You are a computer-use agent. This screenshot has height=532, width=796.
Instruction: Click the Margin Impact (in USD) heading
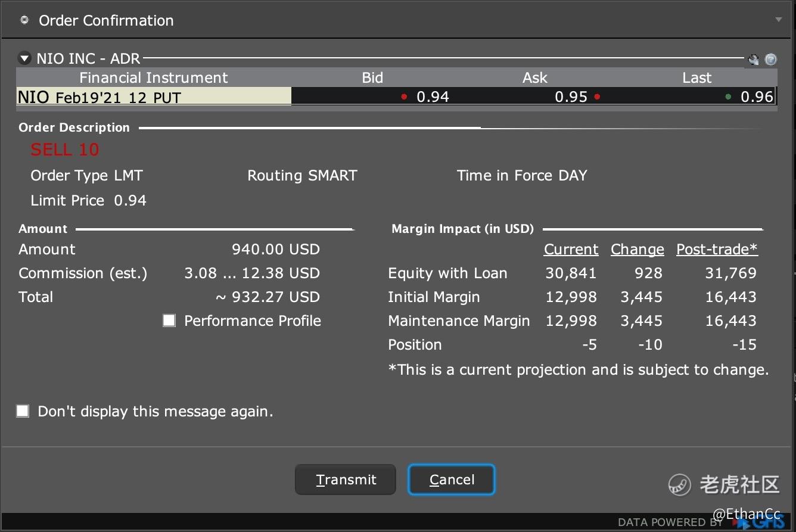tap(462, 229)
